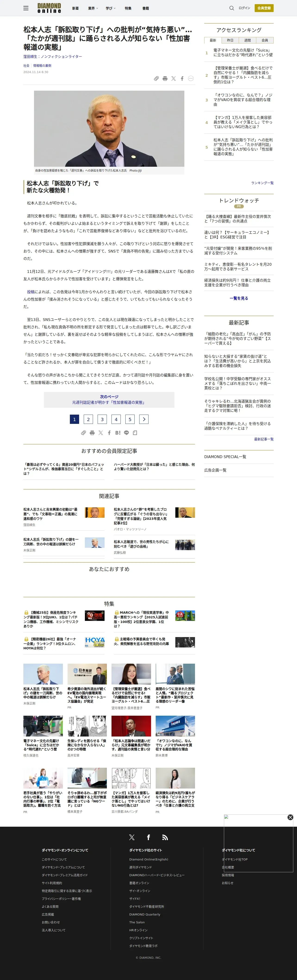297x980 pixels.
Task: Go to page 3 of the article
Action: [x=102, y=419]
